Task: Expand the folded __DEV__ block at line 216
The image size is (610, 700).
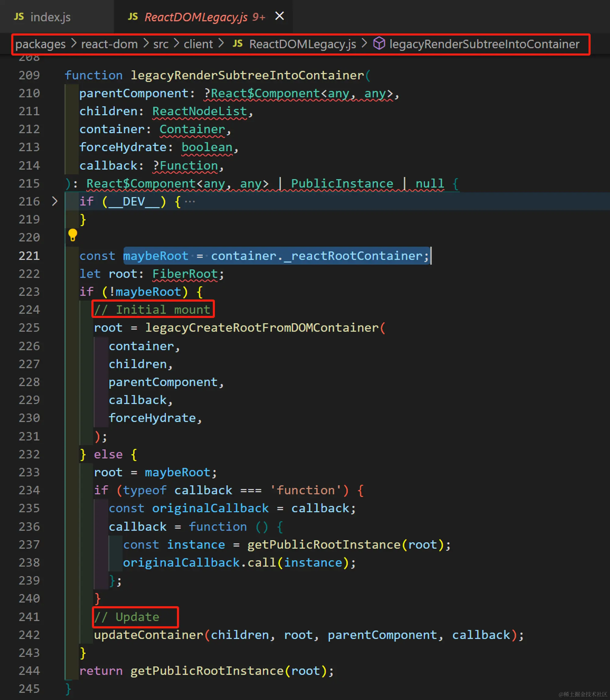Action: click(x=55, y=201)
